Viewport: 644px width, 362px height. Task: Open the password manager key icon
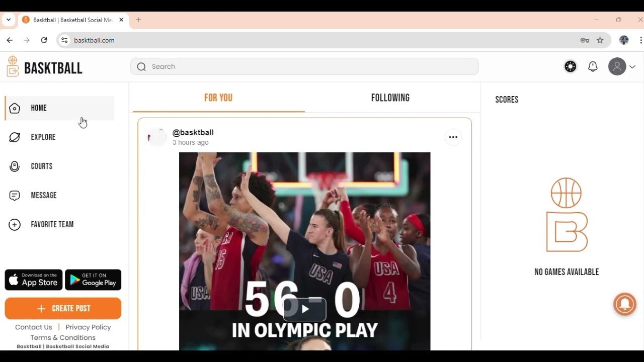click(x=585, y=40)
